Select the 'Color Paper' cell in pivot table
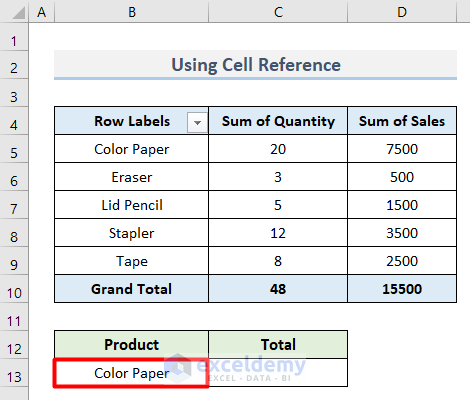 point(132,149)
